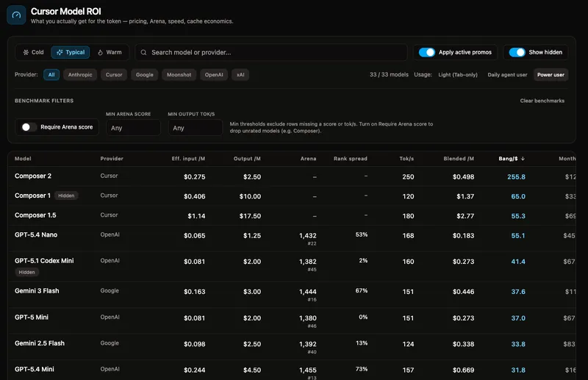Click the Hidden badge next to Composer 1
588x380 pixels.
click(x=66, y=196)
